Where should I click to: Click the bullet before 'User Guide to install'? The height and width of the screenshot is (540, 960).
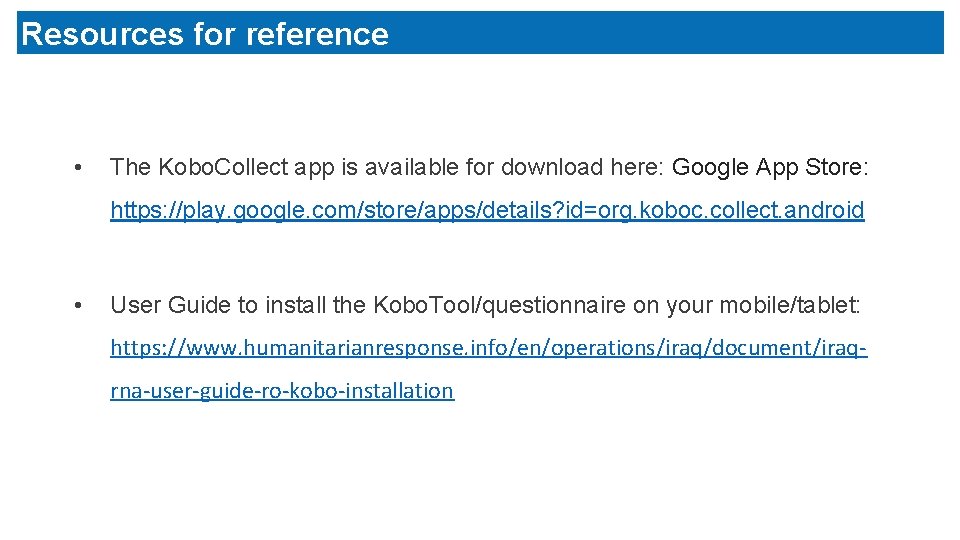point(78,305)
